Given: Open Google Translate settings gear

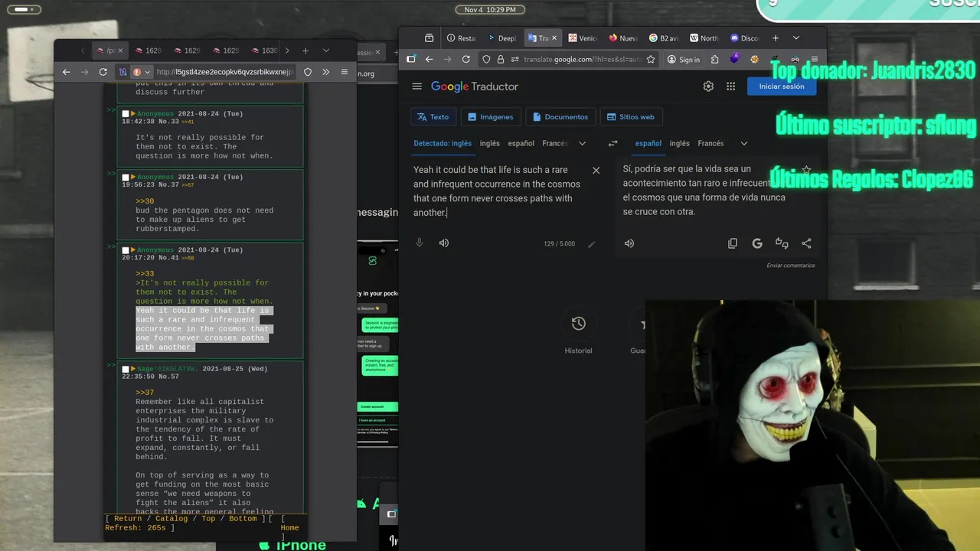Looking at the screenshot, I should 708,86.
